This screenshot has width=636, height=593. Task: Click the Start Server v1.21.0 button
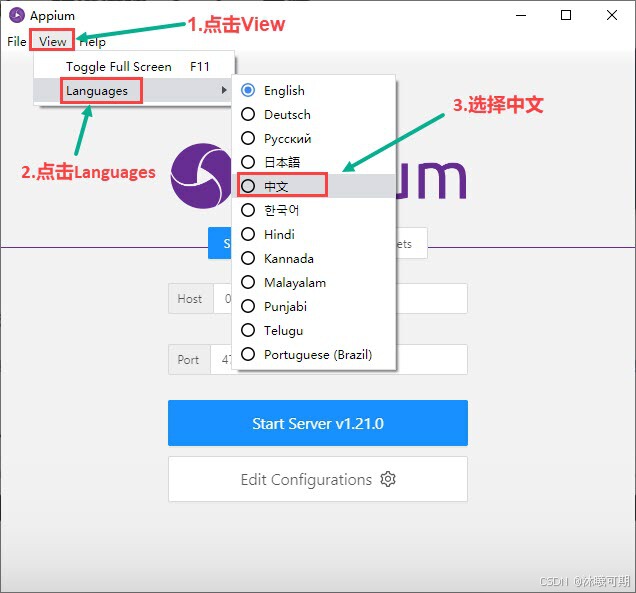[318, 423]
